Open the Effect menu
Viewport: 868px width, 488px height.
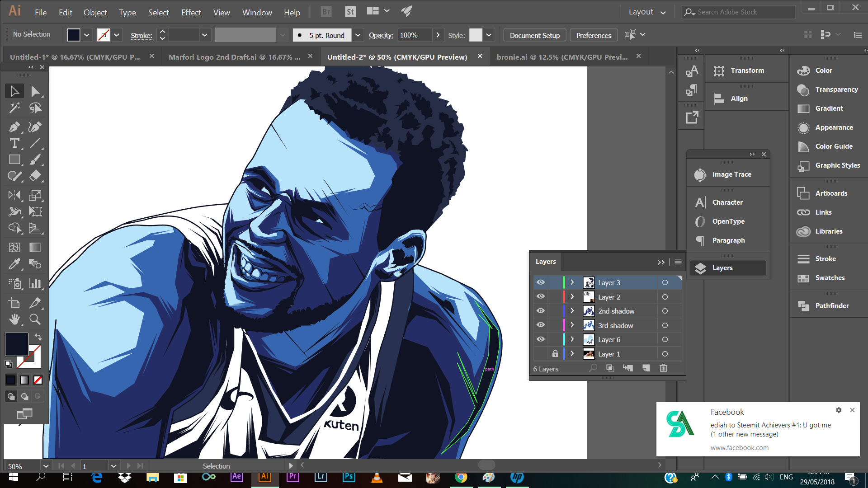[x=191, y=12]
